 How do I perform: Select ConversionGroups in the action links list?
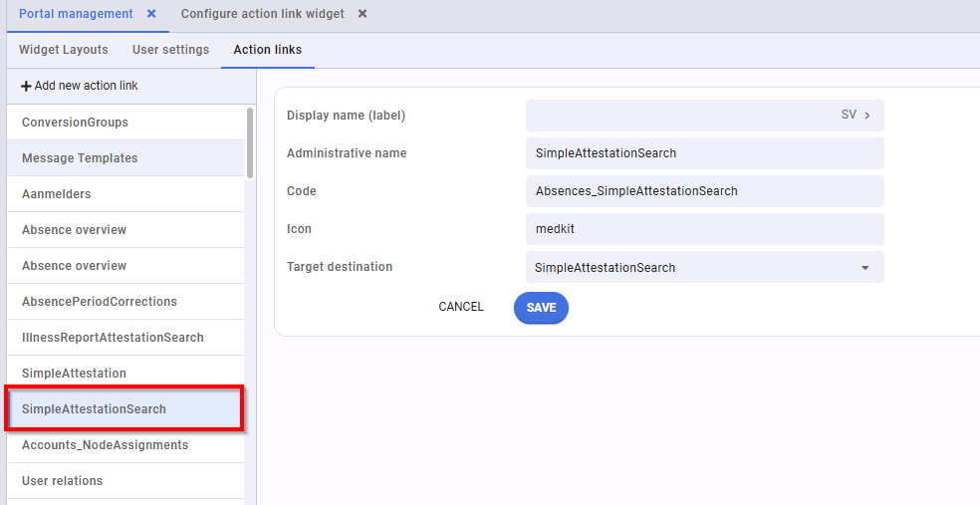75,123
